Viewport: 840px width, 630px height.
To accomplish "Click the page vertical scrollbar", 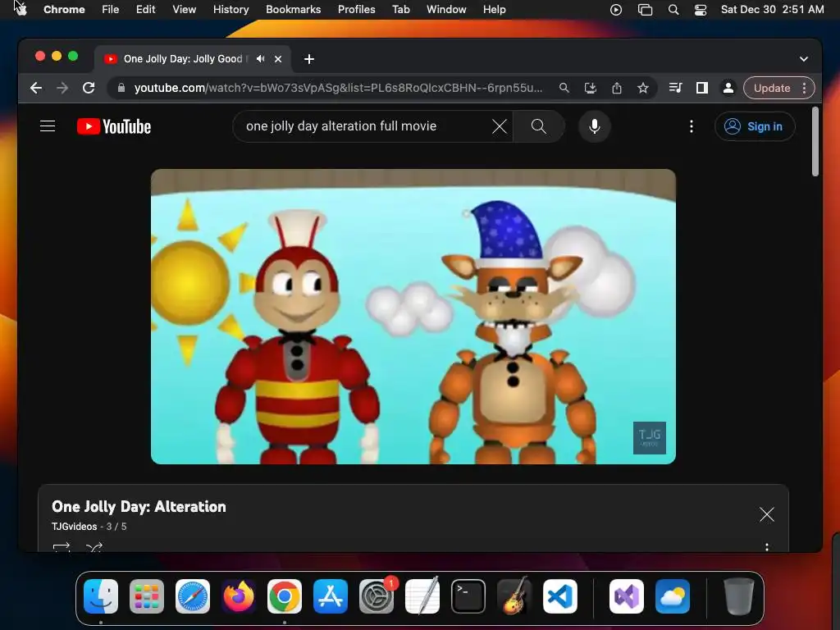I will click(815, 141).
